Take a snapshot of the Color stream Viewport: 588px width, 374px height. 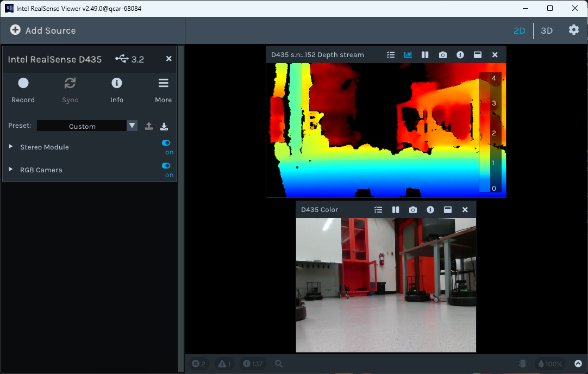[413, 210]
